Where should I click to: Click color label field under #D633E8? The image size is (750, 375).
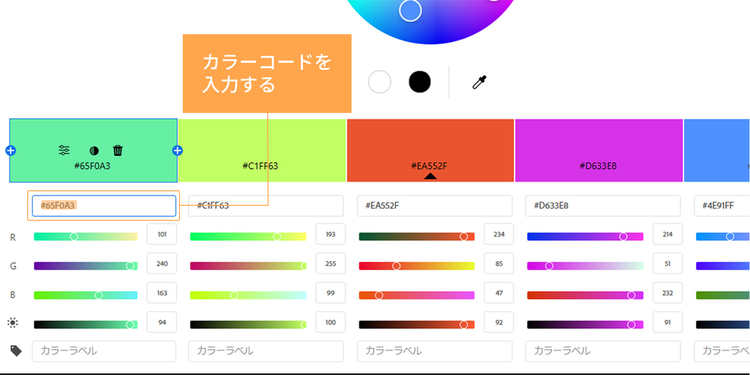603,351
